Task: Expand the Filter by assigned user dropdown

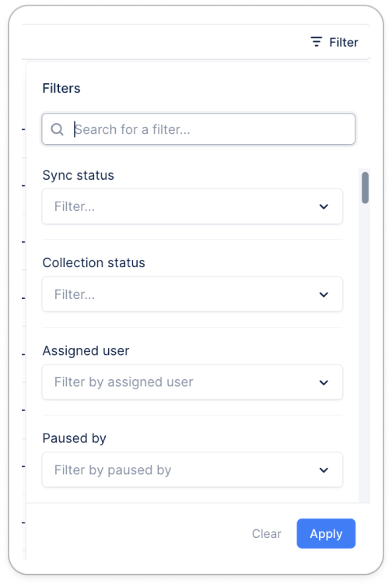Action: pos(192,382)
